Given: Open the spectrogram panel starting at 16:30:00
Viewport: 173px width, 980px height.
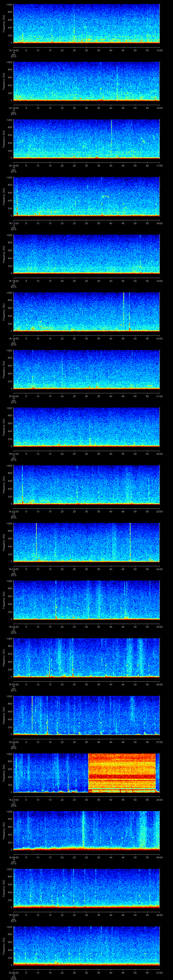Looking at the screenshot, I should 86,946.
